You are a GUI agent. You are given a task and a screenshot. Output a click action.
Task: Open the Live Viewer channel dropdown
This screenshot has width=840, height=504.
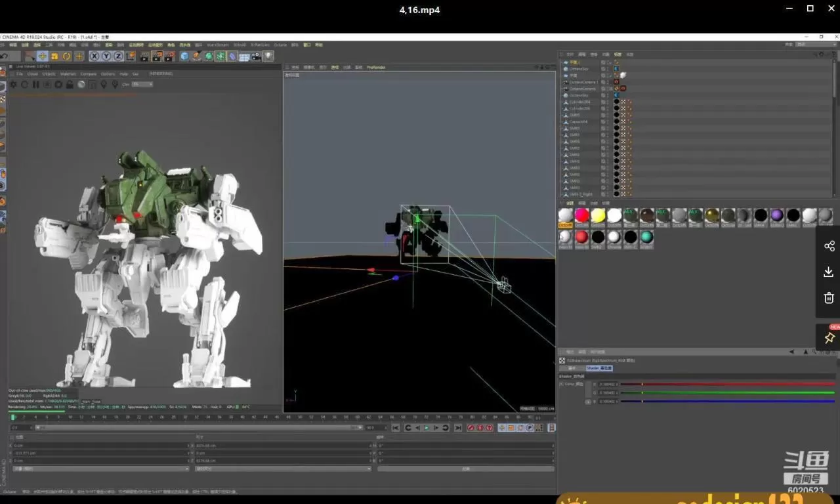pyautogui.click(x=142, y=85)
